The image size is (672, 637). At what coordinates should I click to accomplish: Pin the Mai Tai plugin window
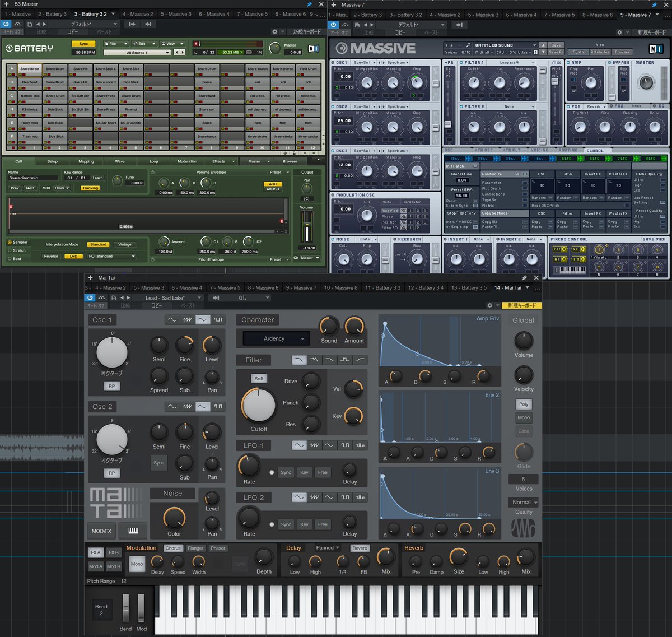coord(524,278)
